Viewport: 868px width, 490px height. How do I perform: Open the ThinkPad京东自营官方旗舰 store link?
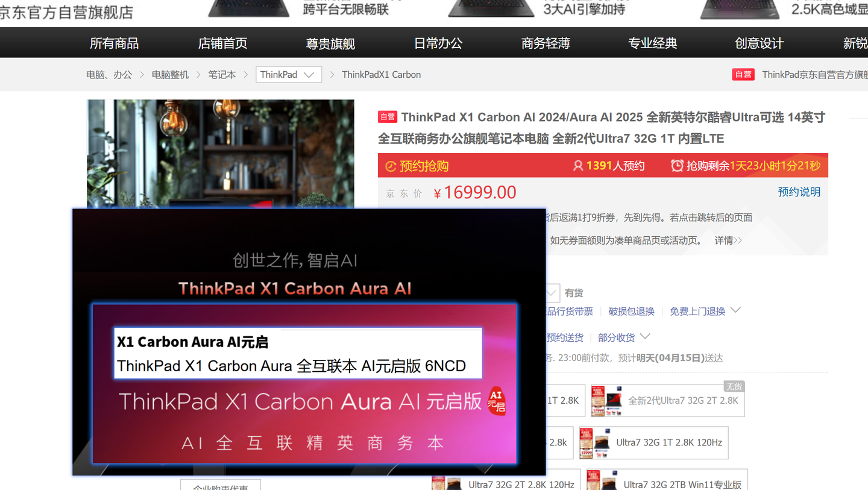(x=815, y=75)
